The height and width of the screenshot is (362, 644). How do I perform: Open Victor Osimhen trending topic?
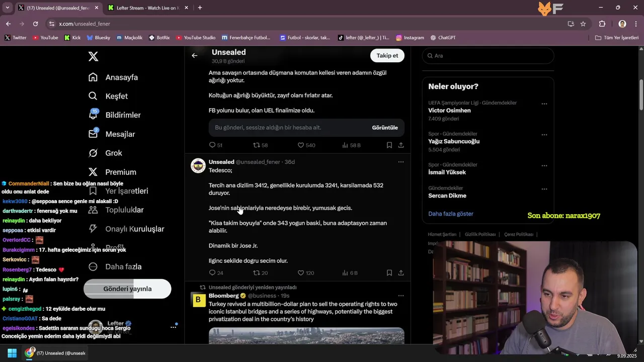(449, 111)
